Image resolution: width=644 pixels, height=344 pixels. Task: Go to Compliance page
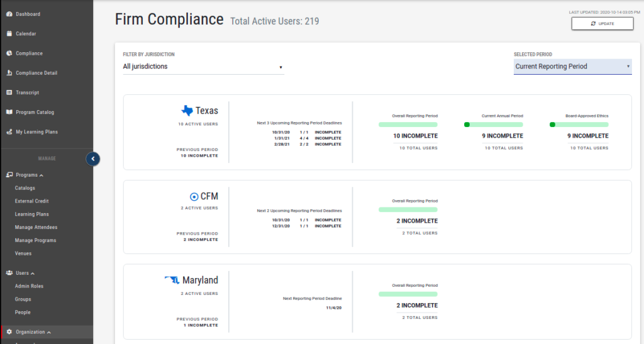pyautogui.click(x=29, y=53)
